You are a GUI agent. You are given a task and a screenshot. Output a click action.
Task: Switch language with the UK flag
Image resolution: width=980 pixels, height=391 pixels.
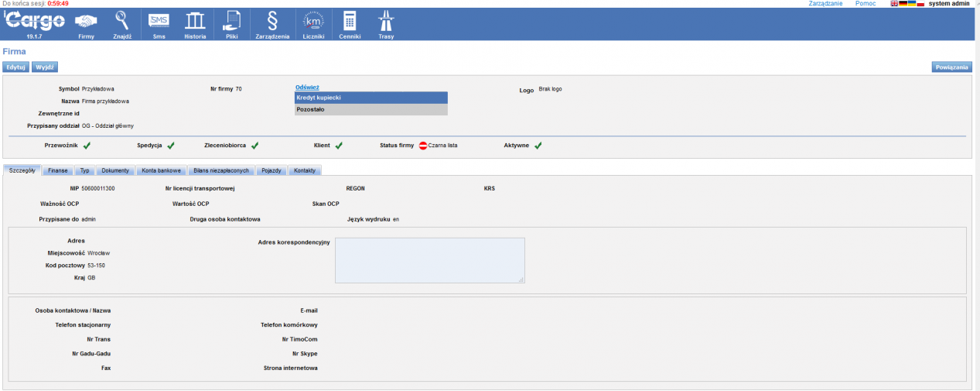895,4
